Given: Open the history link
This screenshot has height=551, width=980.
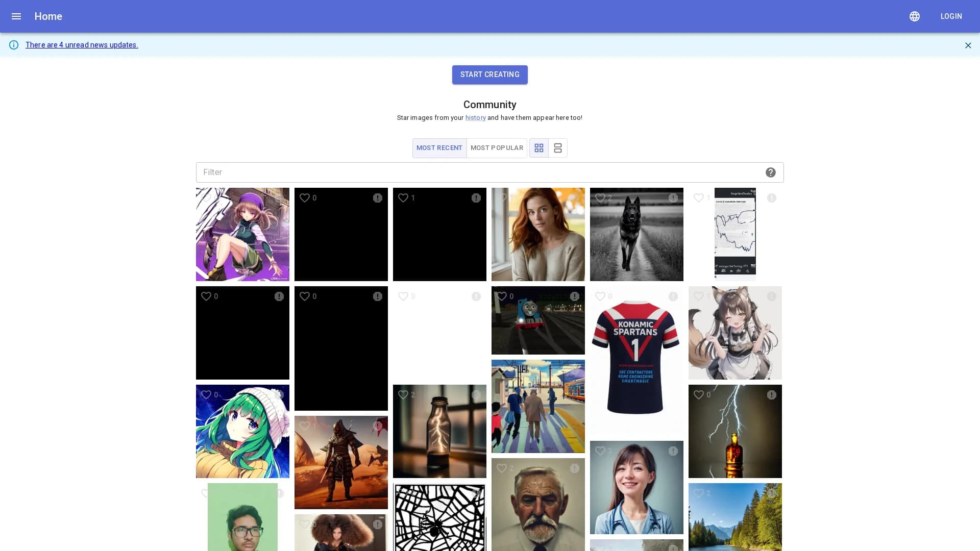Looking at the screenshot, I should click(475, 118).
